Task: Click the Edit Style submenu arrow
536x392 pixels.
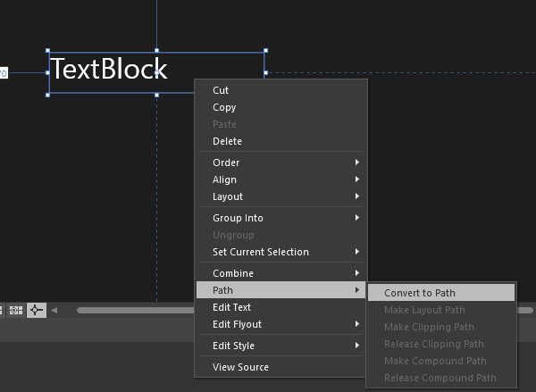Action: 356,346
